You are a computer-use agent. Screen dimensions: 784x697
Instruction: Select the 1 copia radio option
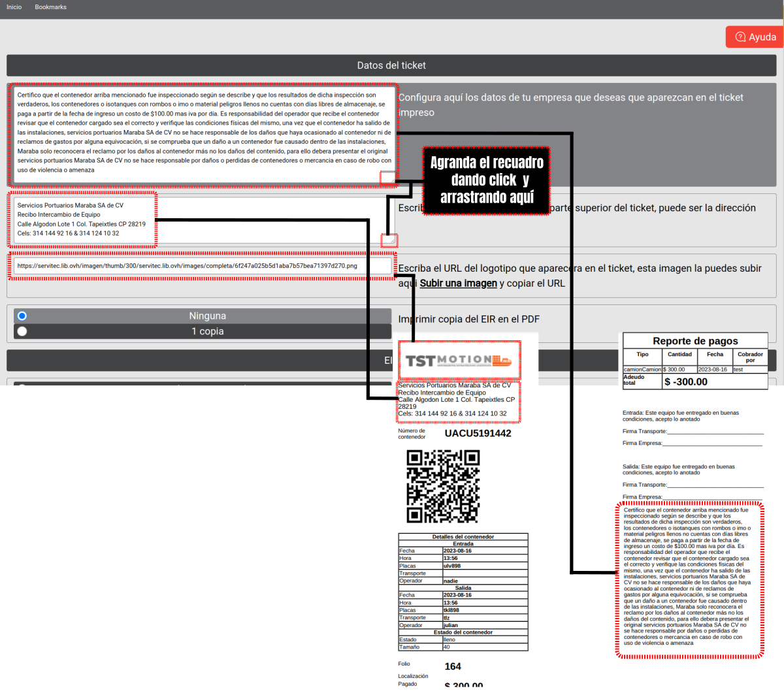click(22, 331)
